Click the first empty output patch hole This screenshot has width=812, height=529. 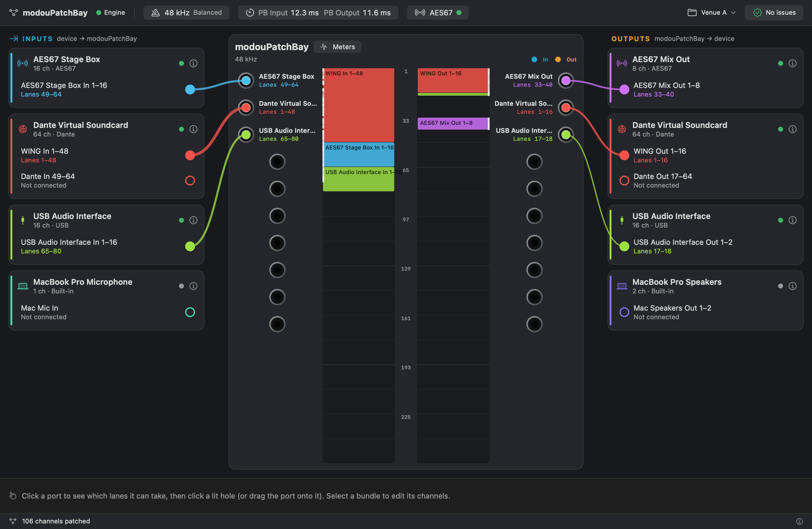534,162
